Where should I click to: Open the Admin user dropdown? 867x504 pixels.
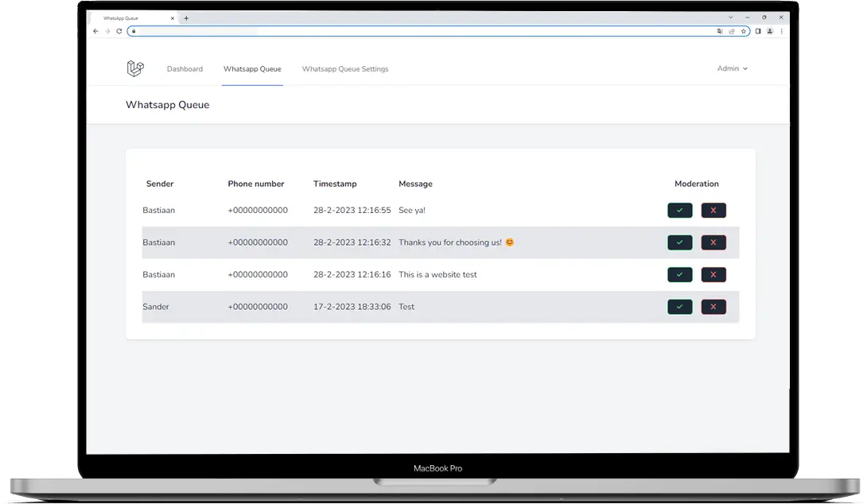click(732, 69)
